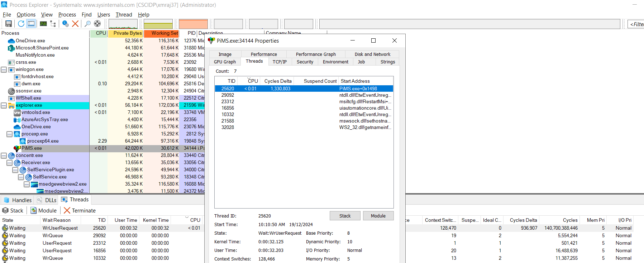Viewport: 644px width, 263px height.
Task: Click the DLLs tab icon in lower pane
Action: pyautogui.click(x=40, y=200)
